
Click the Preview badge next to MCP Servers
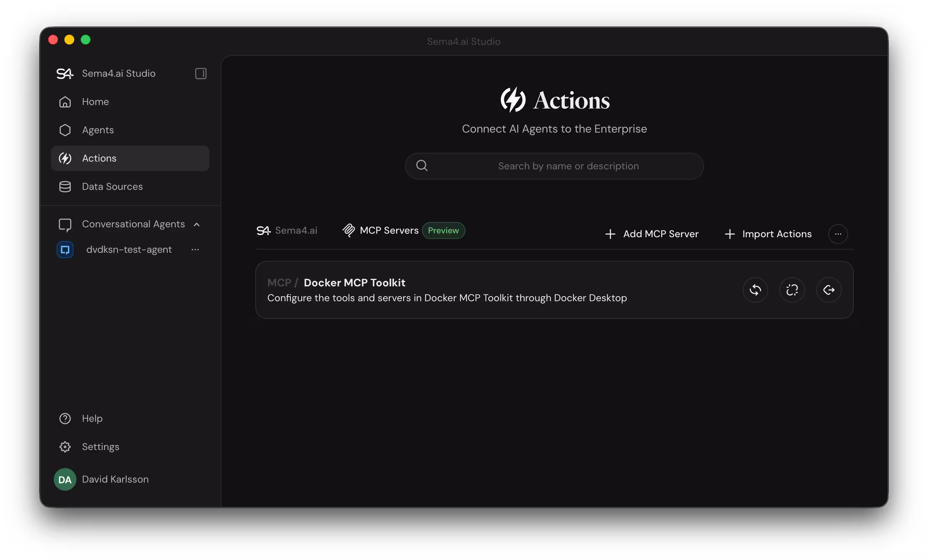443,230
